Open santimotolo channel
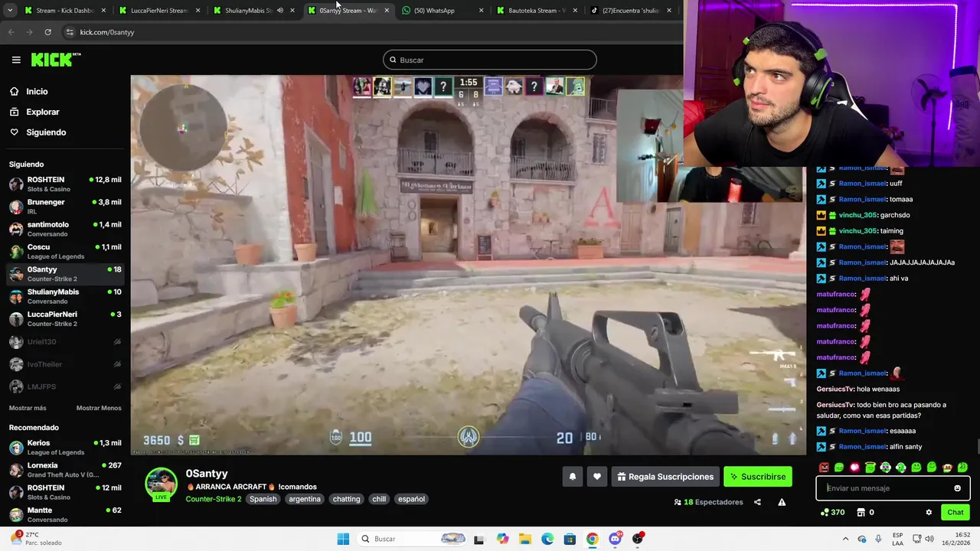Image resolution: width=980 pixels, height=551 pixels. tap(65, 229)
